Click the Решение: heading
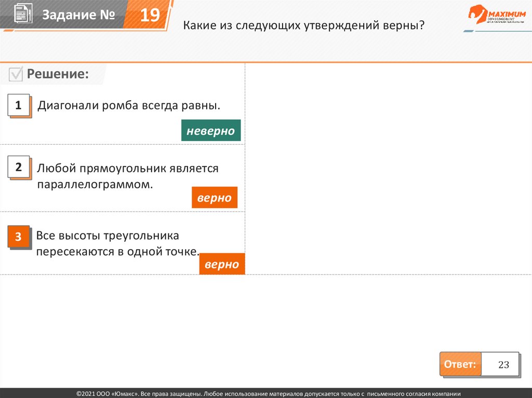 coord(58,74)
